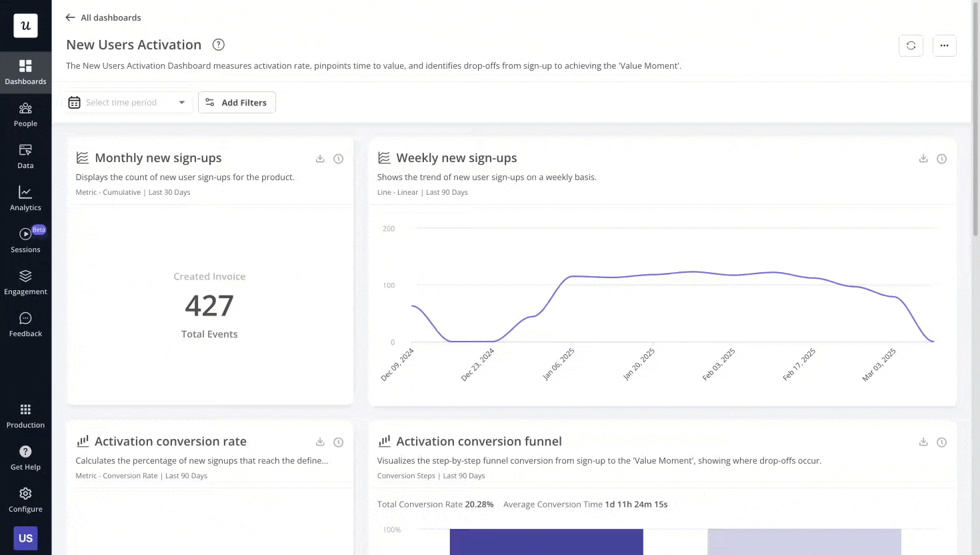Download the Weekly new sign-ups chart
The height and width of the screenshot is (555, 980).
click(923, 159)
